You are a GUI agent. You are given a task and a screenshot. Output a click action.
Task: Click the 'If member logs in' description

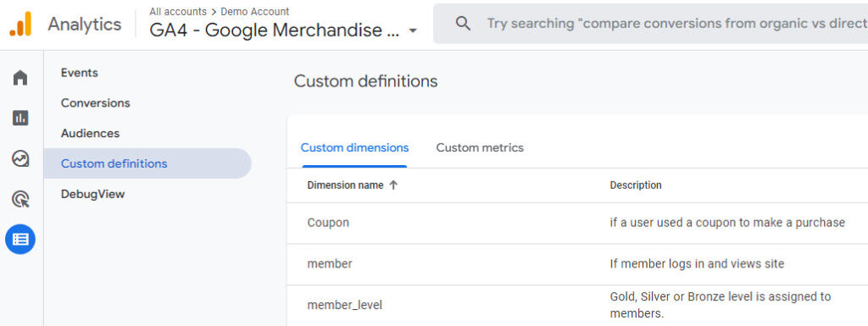tap(697, 264)
